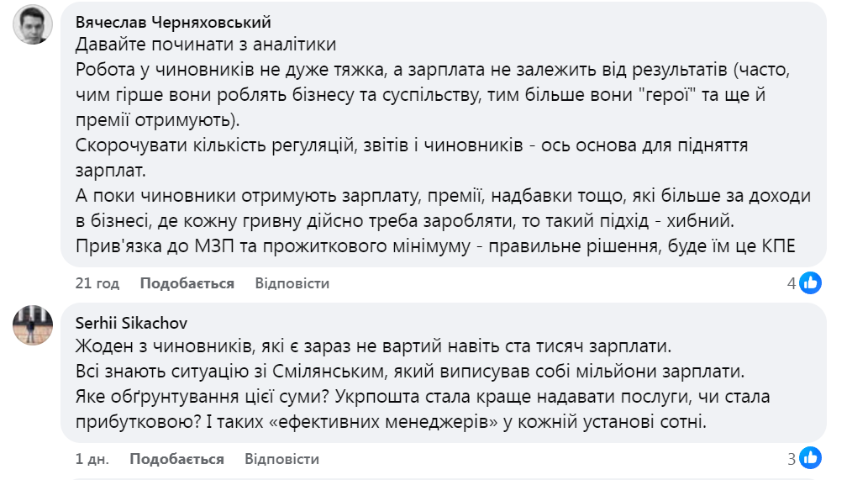Viewport: 868px width, 480px height.
Task: Click the like reaction icon on Вячеслав Черняховський's comment
Action: click(x=810, y=283)
